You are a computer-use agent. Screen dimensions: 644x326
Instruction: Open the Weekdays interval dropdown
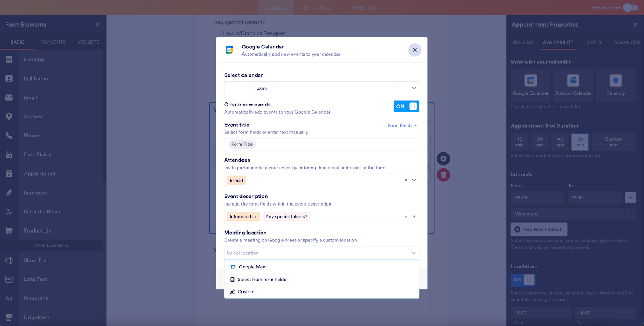click(573, 214)
